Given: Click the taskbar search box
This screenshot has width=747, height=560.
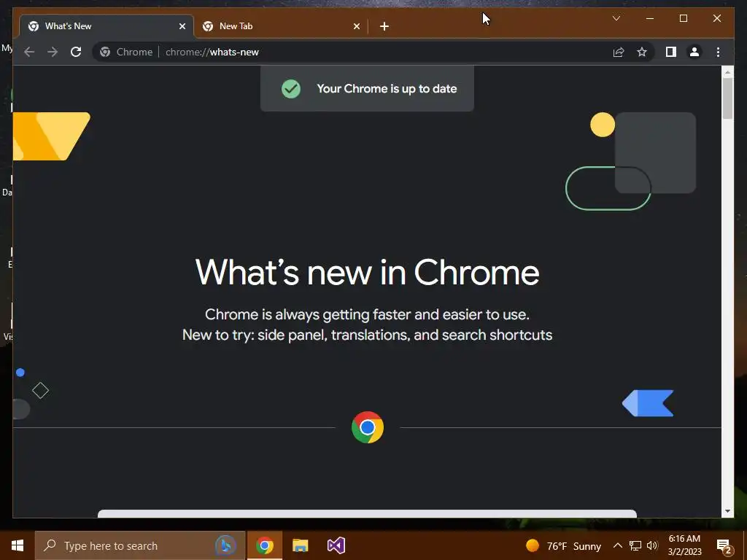Looking at the screenshot, I should tap(139, 545).
